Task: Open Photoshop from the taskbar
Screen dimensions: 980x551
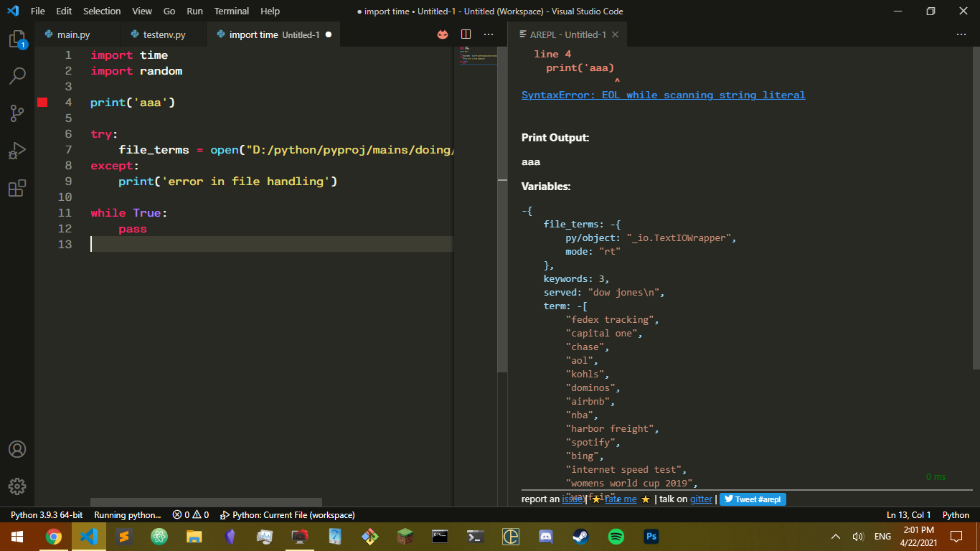Action: click(651, 537)
